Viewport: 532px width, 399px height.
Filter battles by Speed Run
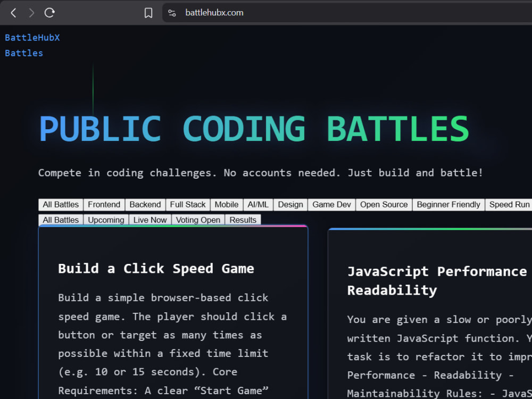coord(509,205)
